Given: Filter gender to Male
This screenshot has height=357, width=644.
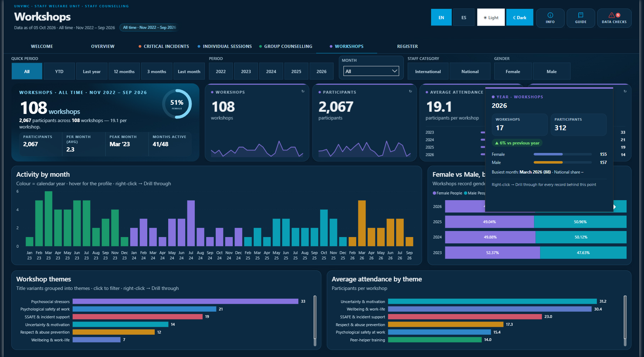Looking at the screenshot, I should (x=551, y=71).
